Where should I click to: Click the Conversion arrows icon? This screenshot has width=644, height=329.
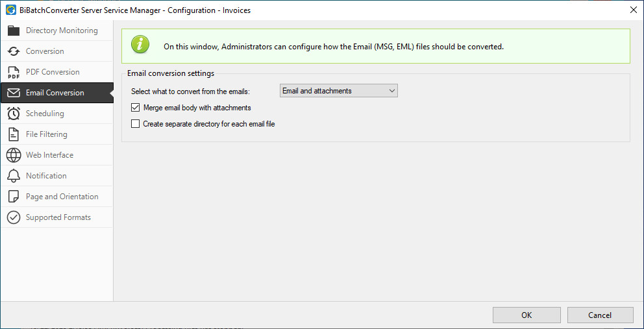click(14, 51)
